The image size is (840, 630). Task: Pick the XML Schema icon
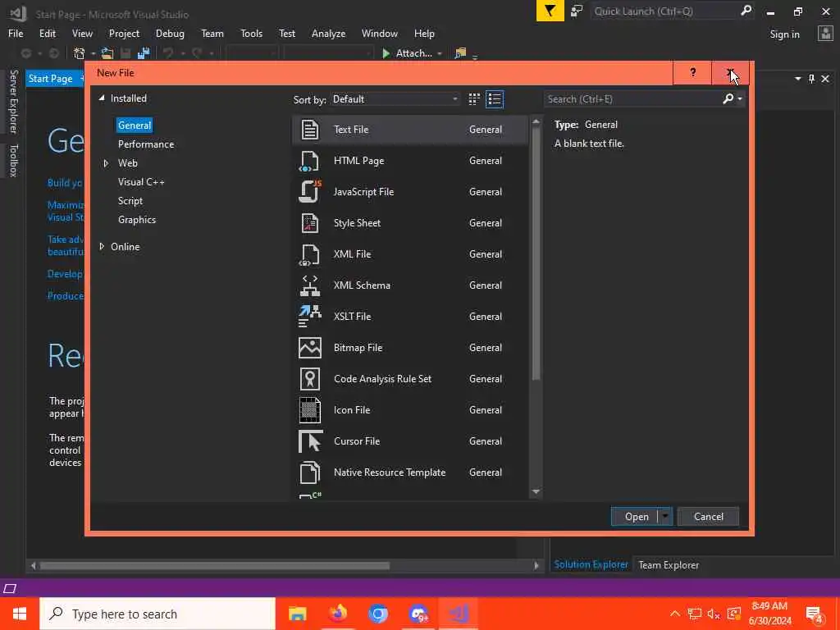click(309, 285)
